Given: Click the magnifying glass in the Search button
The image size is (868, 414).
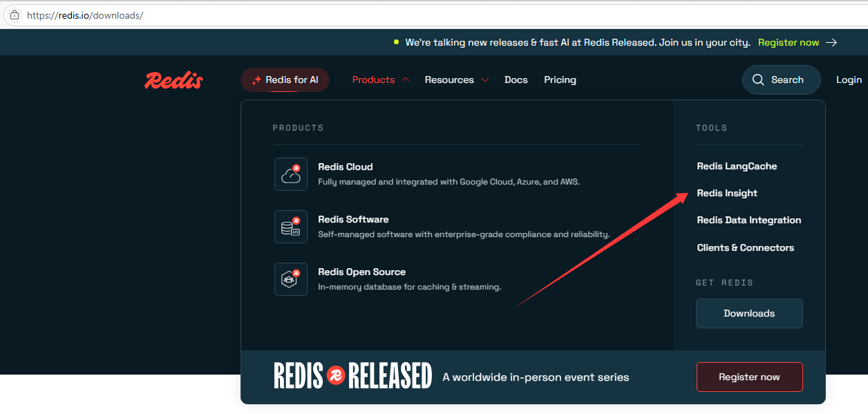Looking at the screenshot, I should tap(758, 79).
